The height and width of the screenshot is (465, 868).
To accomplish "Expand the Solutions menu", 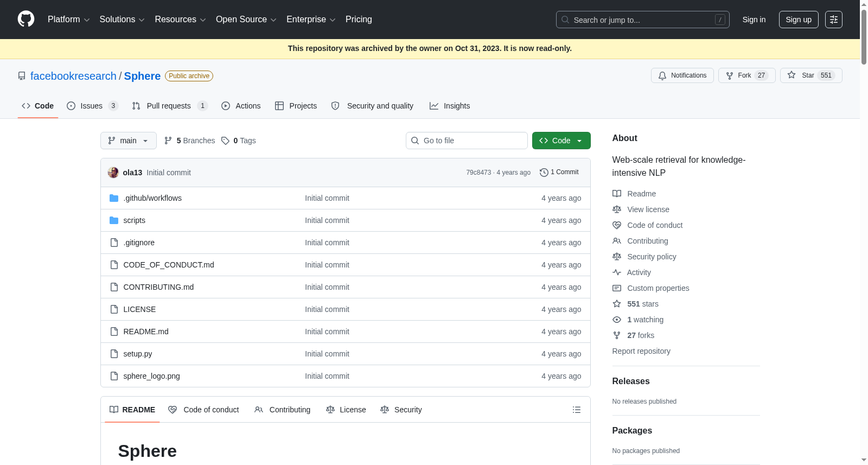I will click(x=122, y=20).
